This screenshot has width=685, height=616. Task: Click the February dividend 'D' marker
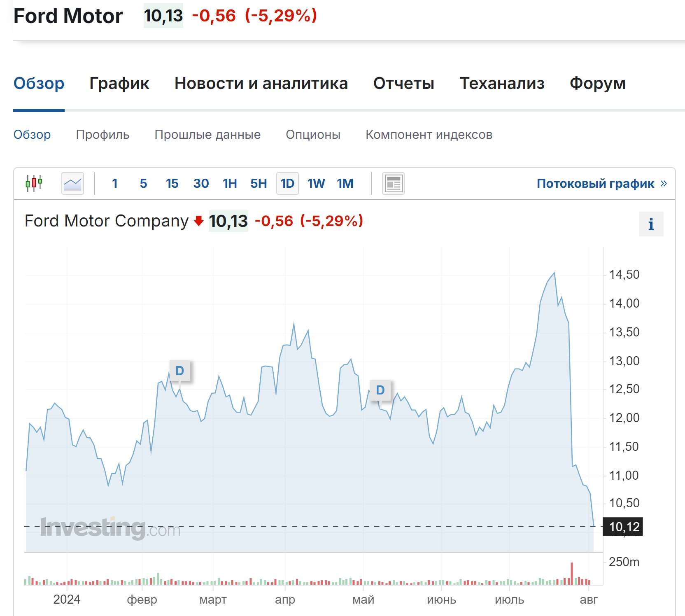179,371
